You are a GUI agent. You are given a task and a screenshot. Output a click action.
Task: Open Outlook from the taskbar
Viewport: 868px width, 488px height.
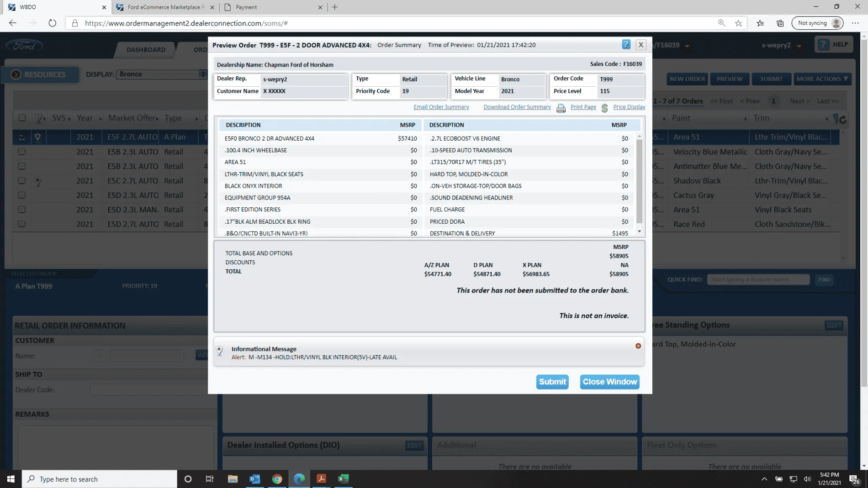254,478
